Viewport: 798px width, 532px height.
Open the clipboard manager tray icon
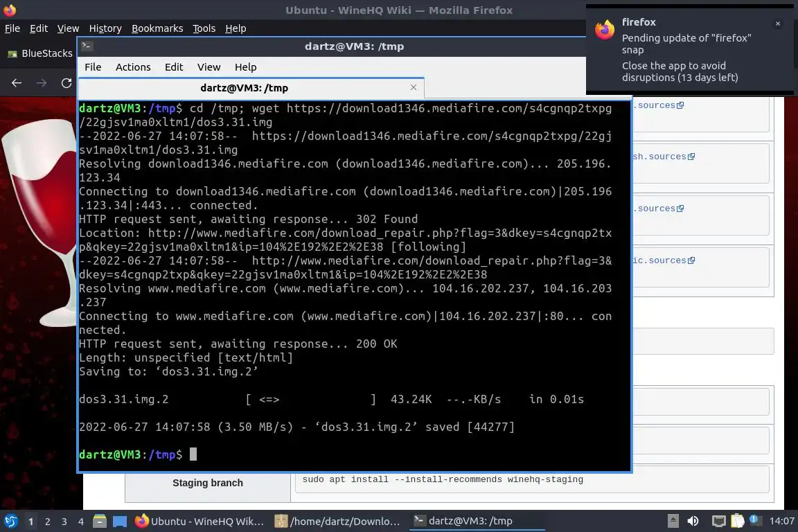[738, 521]
